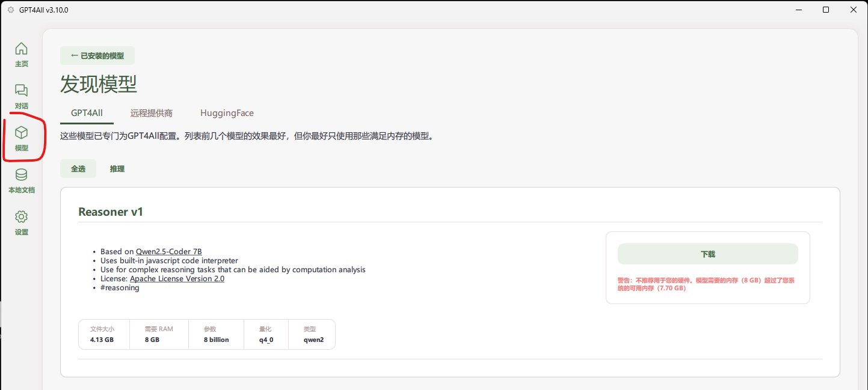Image resolution: width=868 pixels, height=390 pixels.
Task: Click the 文件大小 4.13 GB cell
Action: 104,334
